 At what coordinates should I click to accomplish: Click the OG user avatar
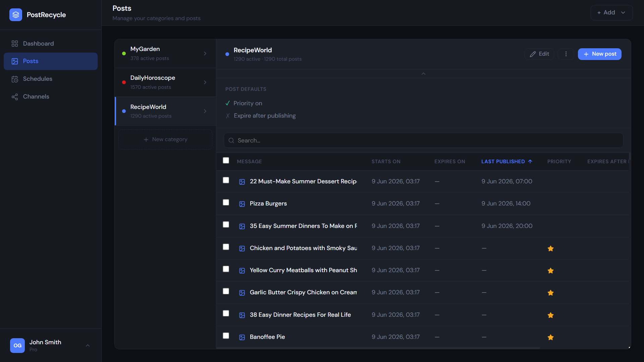point(17,346)
